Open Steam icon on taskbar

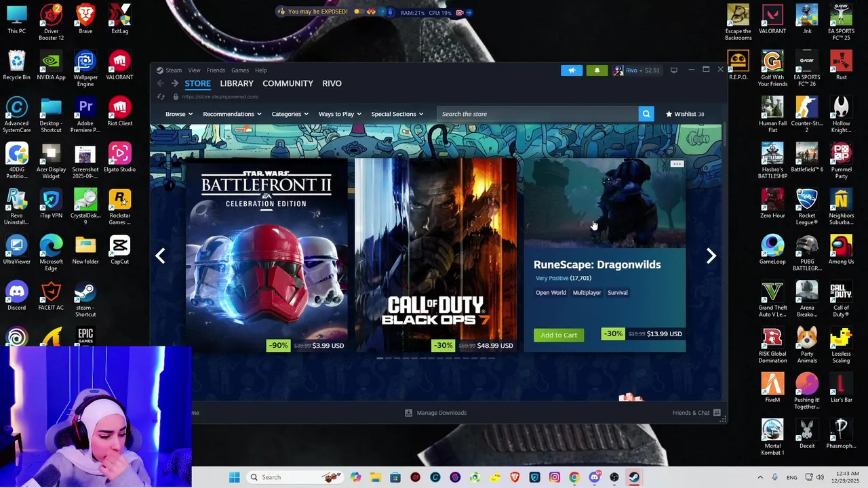pos(634,477)
